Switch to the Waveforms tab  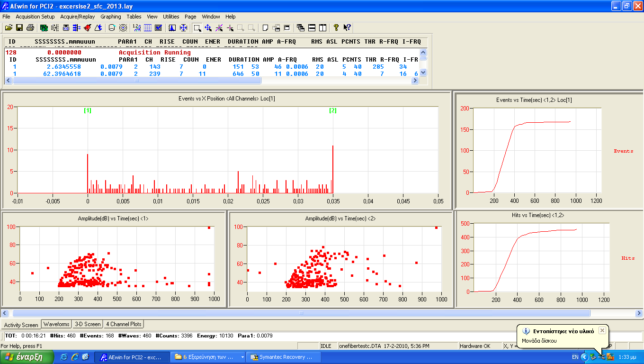(56, 324)
